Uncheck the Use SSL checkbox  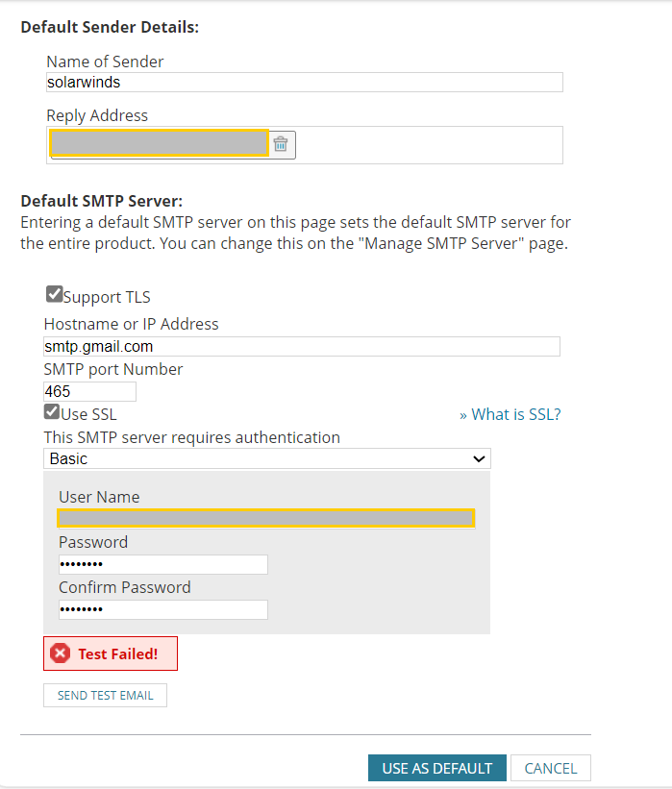[x=52, y=411]
